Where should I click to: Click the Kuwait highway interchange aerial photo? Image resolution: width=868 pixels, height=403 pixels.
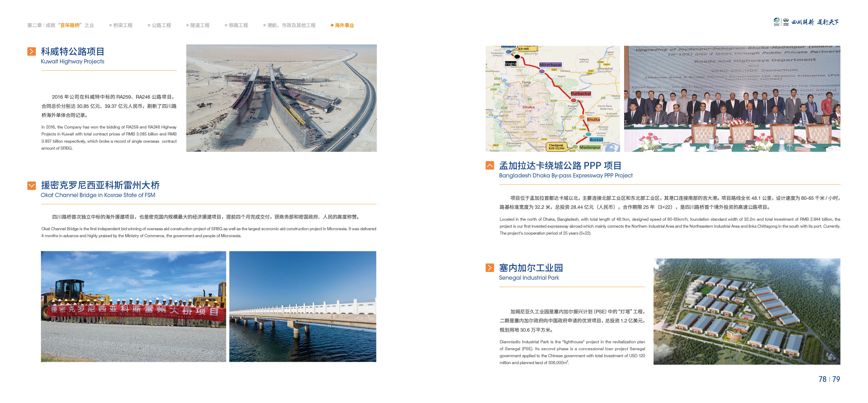pyautogui.click(x=281, y=98)
